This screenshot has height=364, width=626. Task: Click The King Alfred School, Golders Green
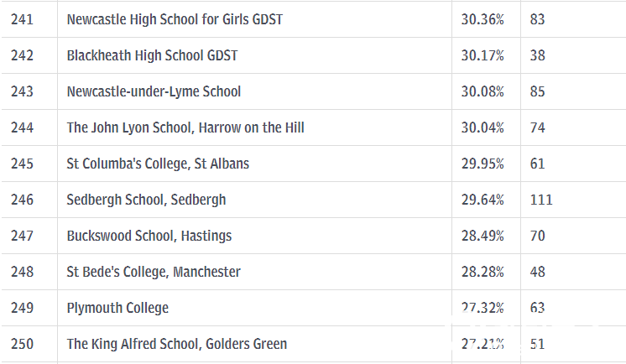click(x=176, y=344)
